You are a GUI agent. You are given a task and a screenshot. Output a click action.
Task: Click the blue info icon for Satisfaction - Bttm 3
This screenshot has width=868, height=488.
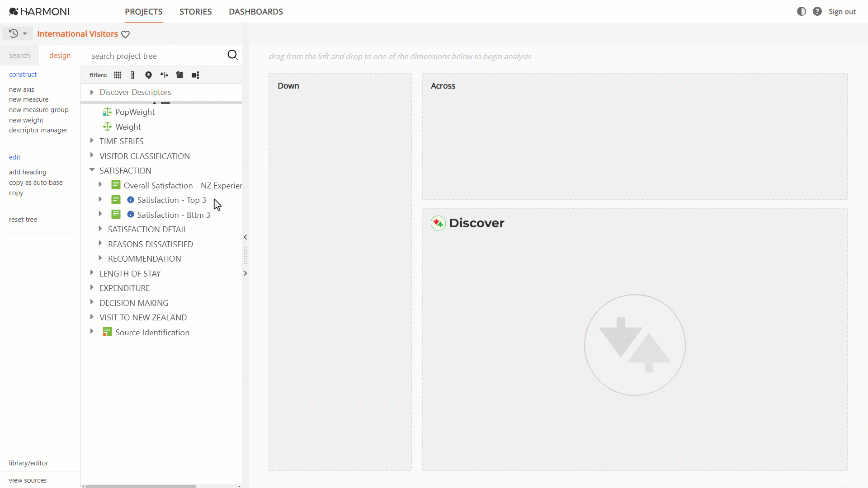point(131,214)
